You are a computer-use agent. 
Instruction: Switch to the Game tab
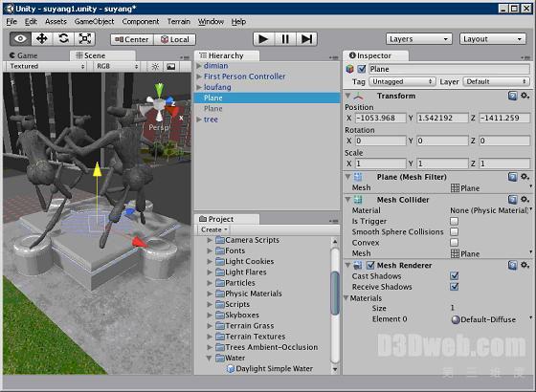pos(24,55)
